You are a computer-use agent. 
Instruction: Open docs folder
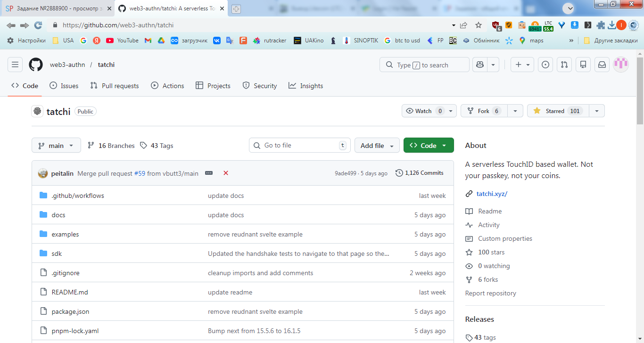tap(58, 215)
